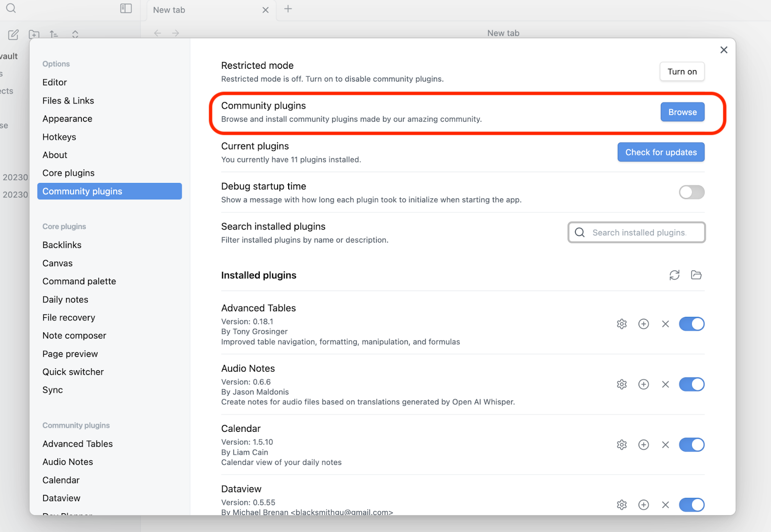
Task: Reload the installed plugins list
Action: [674, 275]
